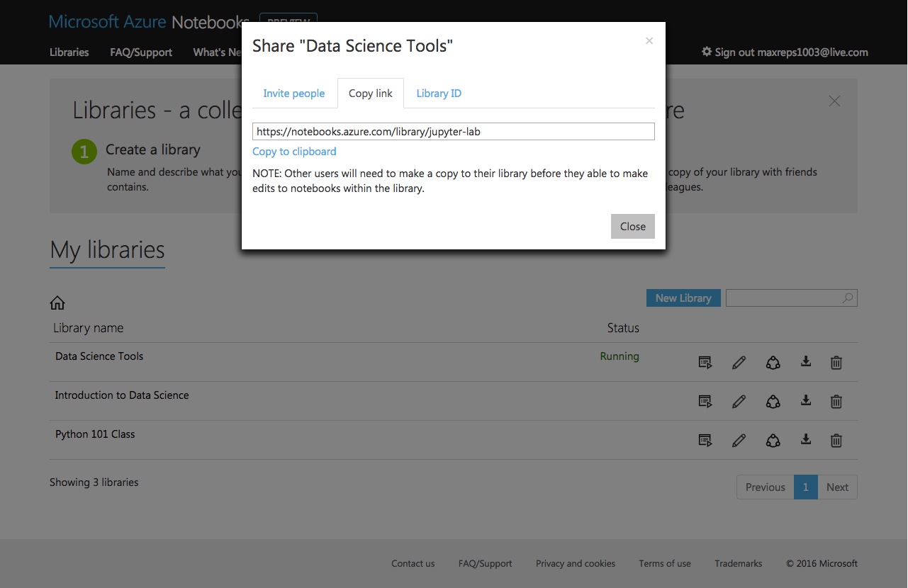Delete the Python 101 Class library

pyautogui.click(x=836, y=441)
